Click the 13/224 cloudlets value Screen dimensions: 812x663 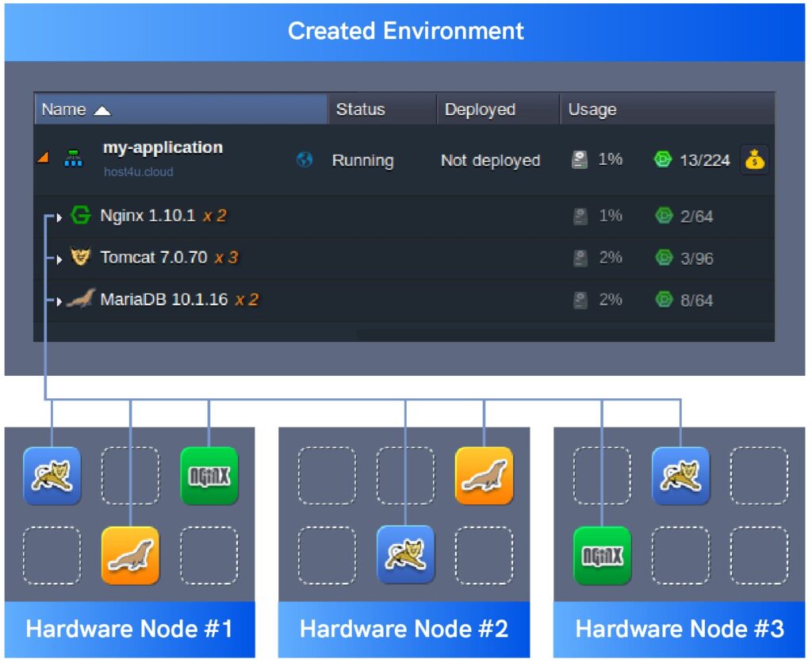(705, 160)
